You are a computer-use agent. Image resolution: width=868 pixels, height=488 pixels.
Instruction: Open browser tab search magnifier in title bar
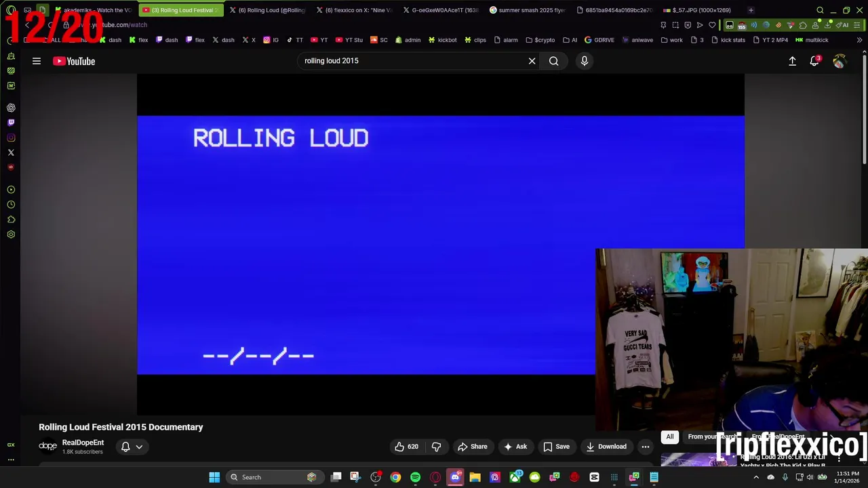820,10
